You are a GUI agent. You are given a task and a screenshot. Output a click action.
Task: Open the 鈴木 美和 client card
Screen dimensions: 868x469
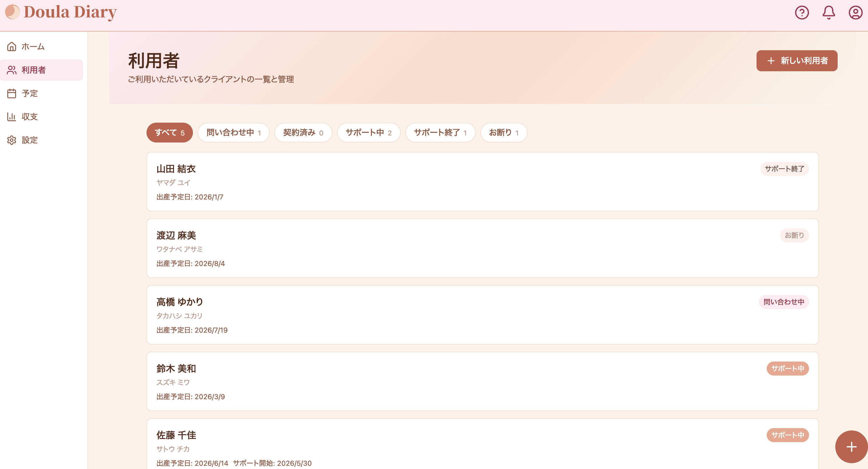(x=482, y=381)
